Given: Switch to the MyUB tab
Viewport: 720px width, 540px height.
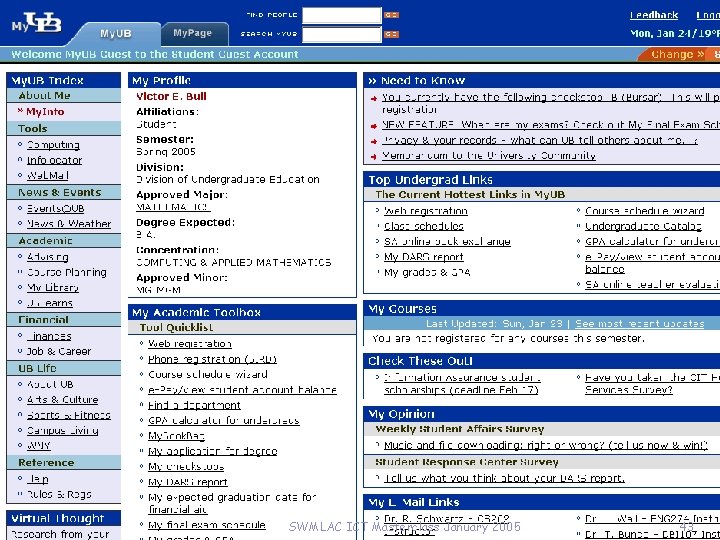Looking at the screenshot, I should [x=116, y=34].
